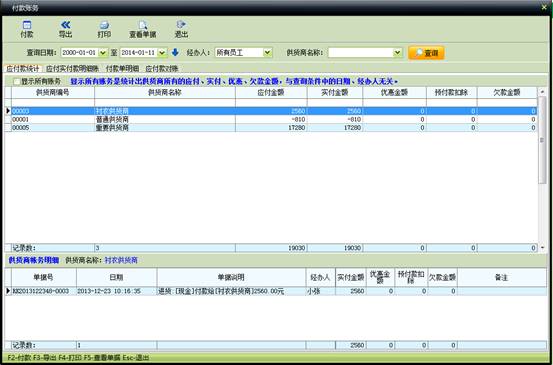Click the total 19030 under 应付金额
553x365 pixels.
271,248
